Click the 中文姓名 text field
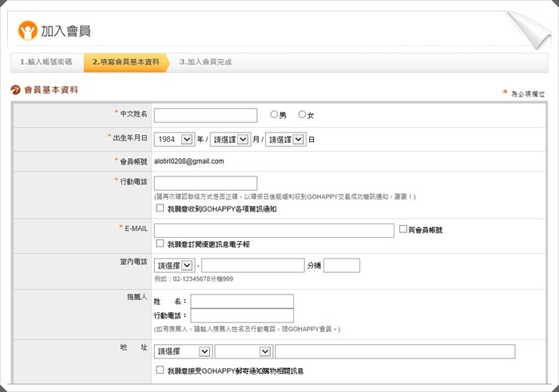 pyautogui.click(x=205, y=116)
